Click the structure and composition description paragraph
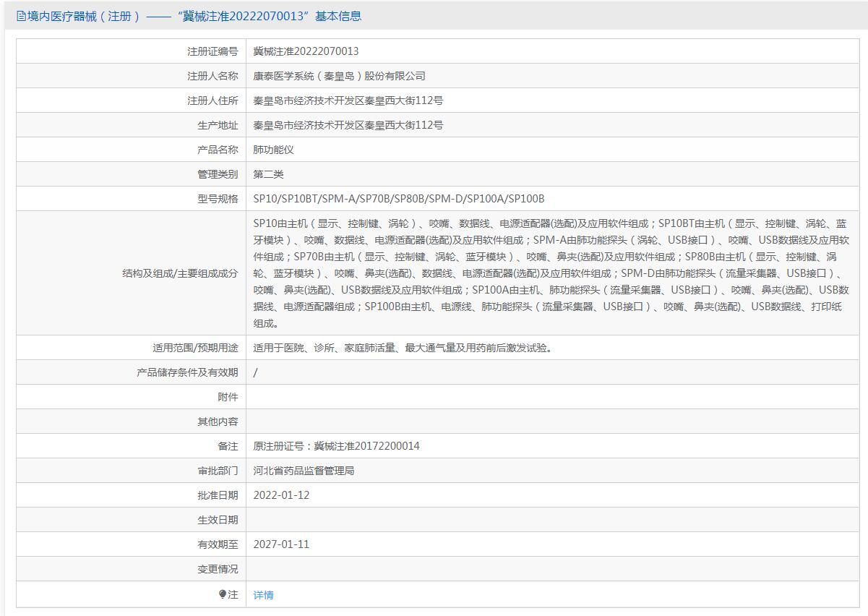The height and width of the screenshot is (616, 868). pyautogui.click(x=551, y=273)
